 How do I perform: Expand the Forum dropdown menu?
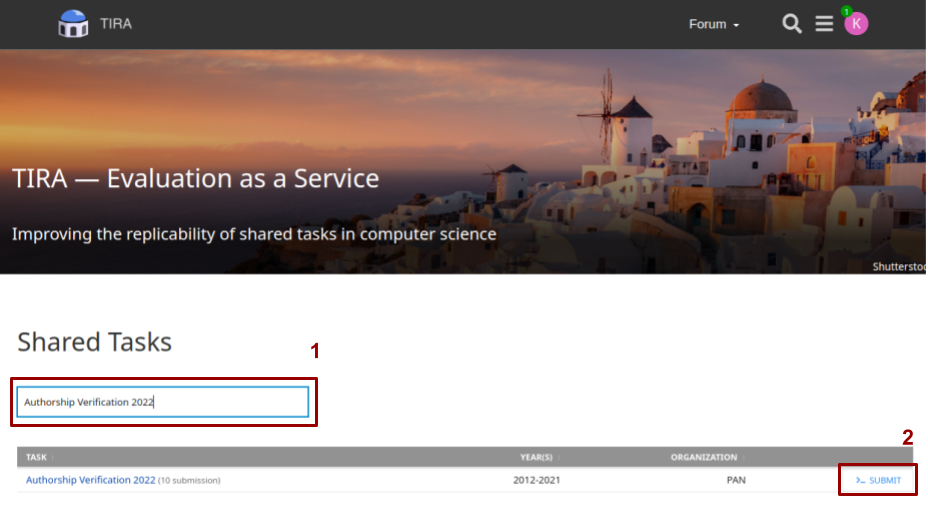pos(714,24)
